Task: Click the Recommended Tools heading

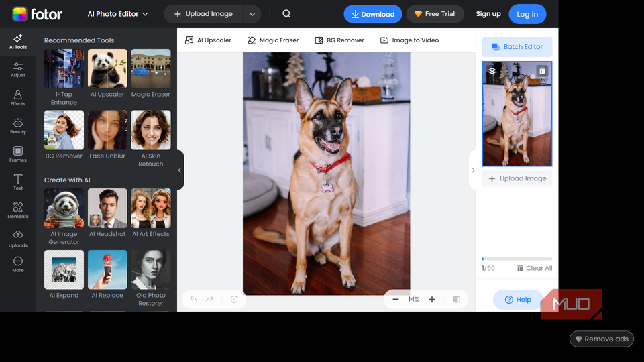Action: [x=79, y=40]
